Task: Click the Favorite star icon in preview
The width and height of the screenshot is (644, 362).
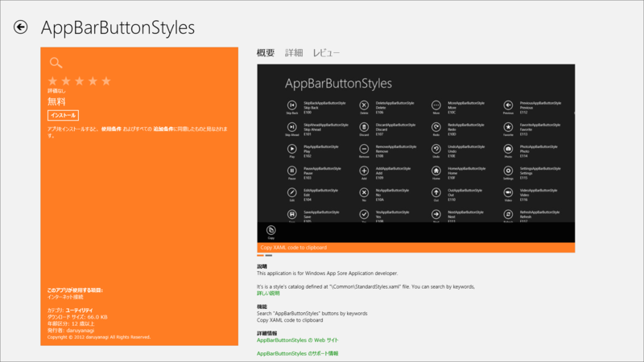Action: point(508,127)
